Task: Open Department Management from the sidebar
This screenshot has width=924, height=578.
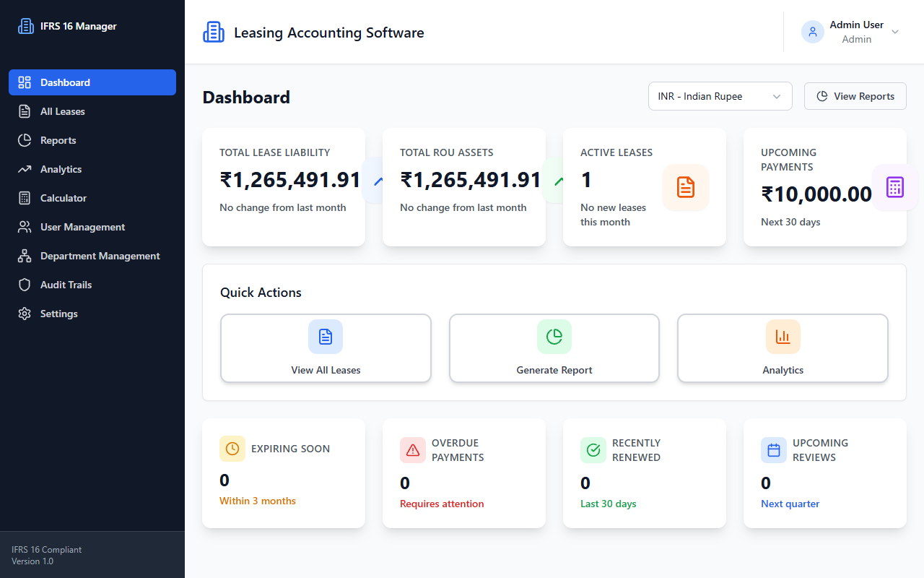Action: [92, 256]
